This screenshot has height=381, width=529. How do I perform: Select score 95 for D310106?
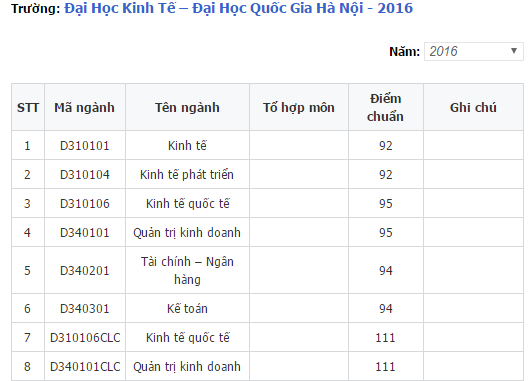pos(386,203)
